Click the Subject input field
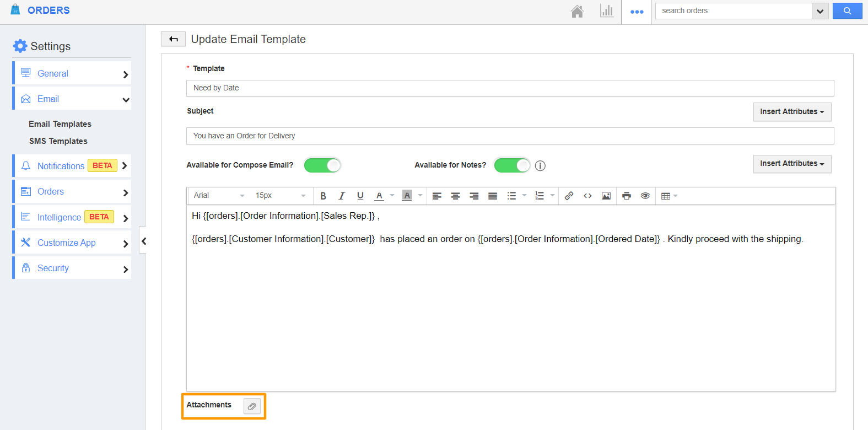 [510, 136]
